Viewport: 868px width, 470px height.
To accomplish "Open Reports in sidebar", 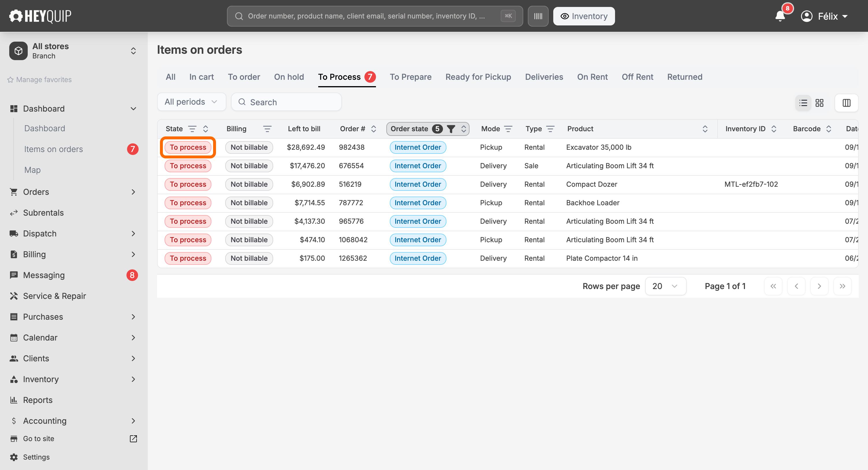I will [38, 400].
